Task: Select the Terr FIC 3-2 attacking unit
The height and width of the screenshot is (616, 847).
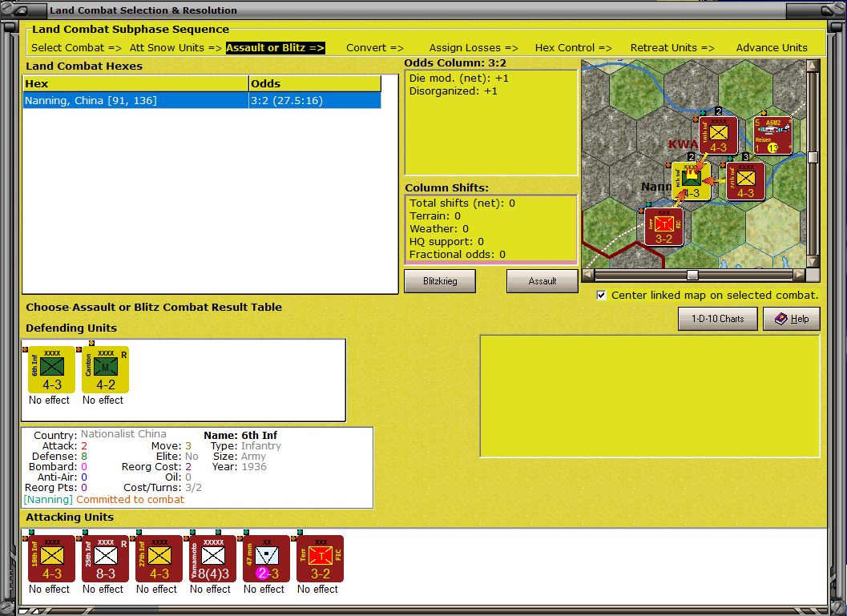Action: (x=320, y=558)
